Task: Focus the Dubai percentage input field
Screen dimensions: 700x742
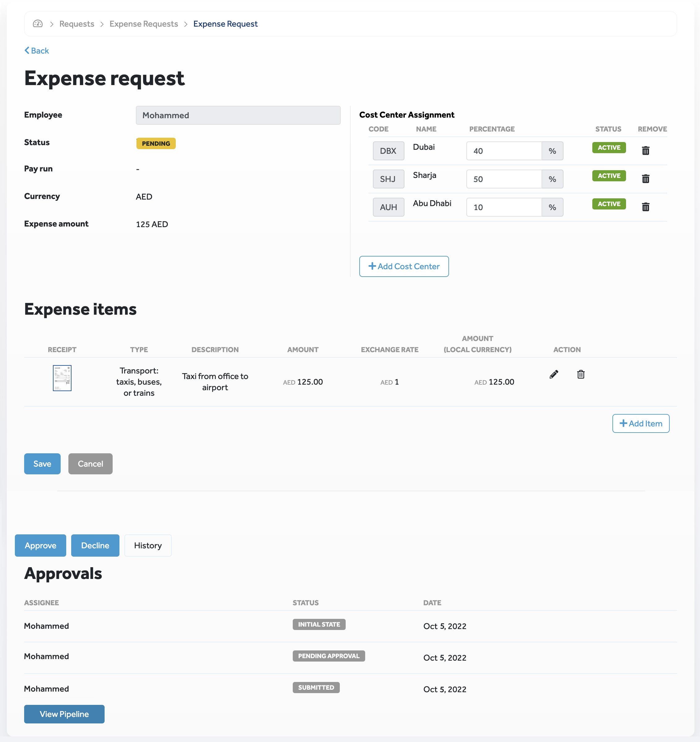Action: (x=503, y=151)
